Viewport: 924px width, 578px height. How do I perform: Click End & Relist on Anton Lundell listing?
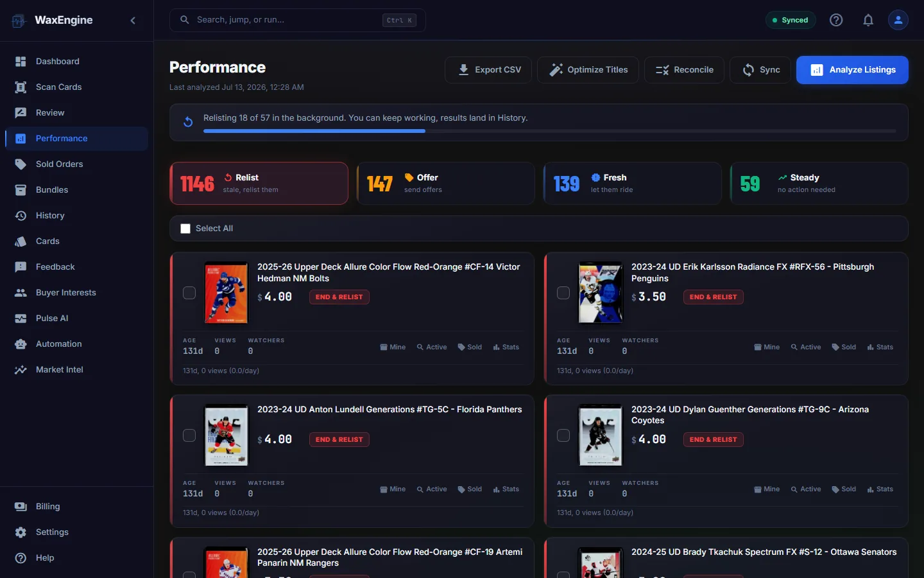pyautogui.click(x=339, y=440)
